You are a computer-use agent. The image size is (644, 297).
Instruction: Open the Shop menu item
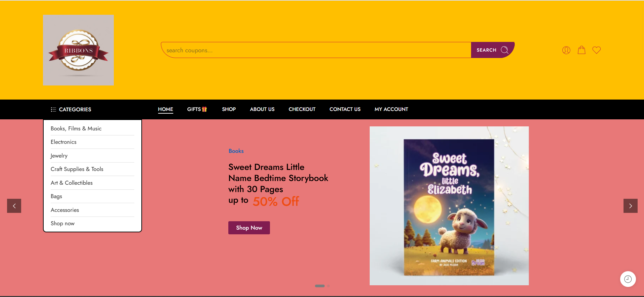229,109
